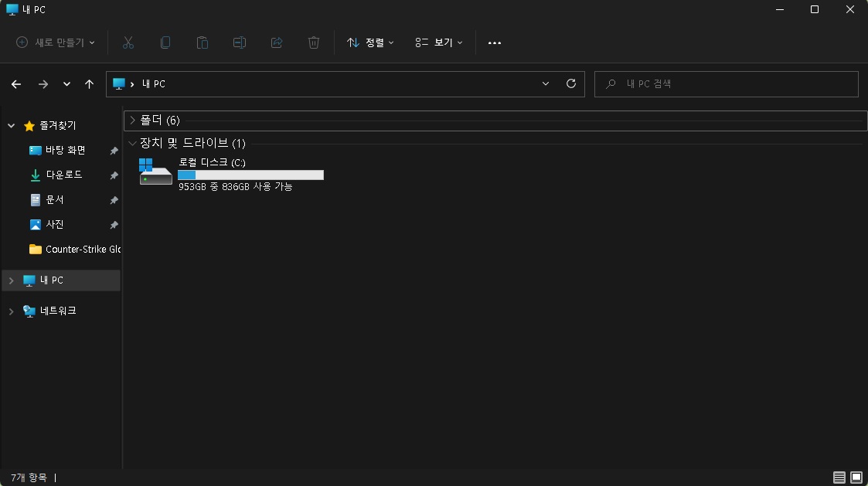Image resolution: width=868 pixels, height=486 pixels.
Task: Click the Delete trash icon
Action: (x=313, y=42)
